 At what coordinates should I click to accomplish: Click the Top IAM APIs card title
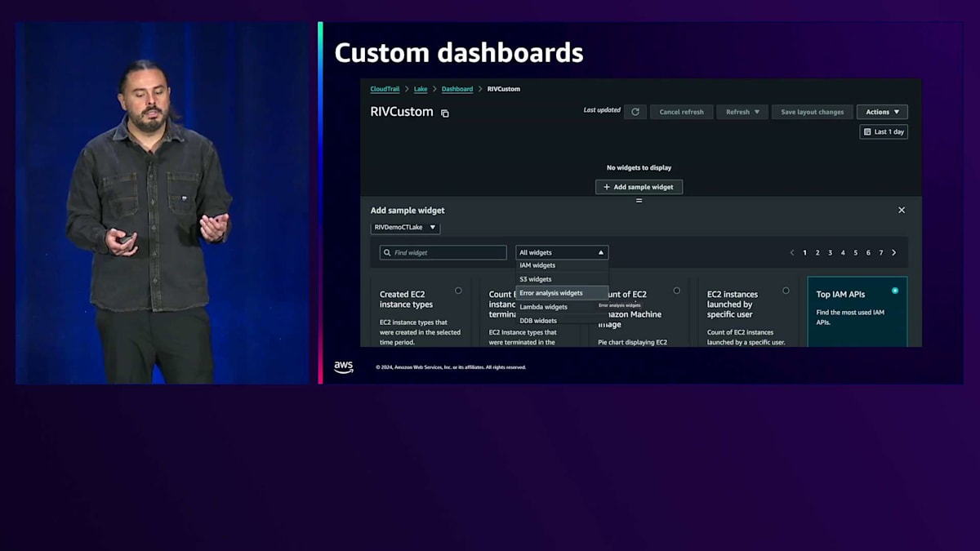840,295
